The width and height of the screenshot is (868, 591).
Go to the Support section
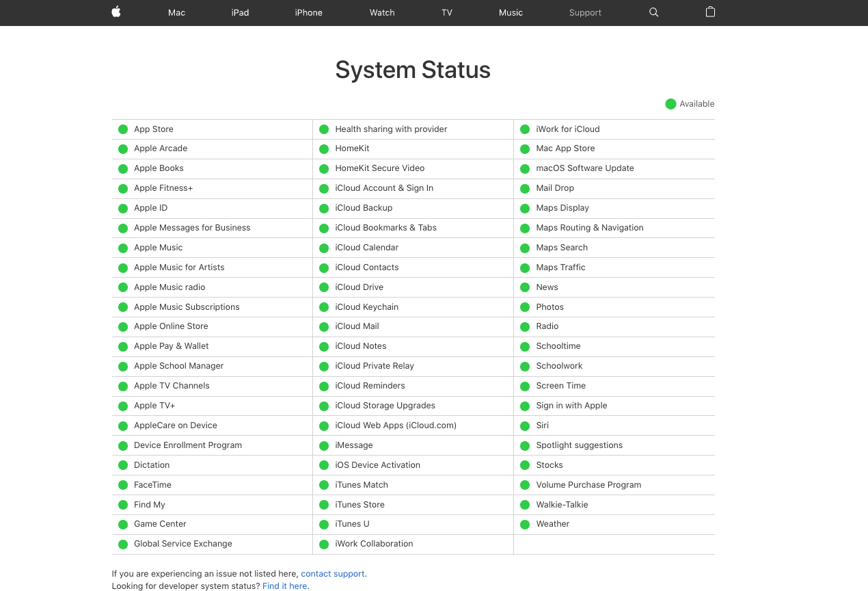click(585, 12)
